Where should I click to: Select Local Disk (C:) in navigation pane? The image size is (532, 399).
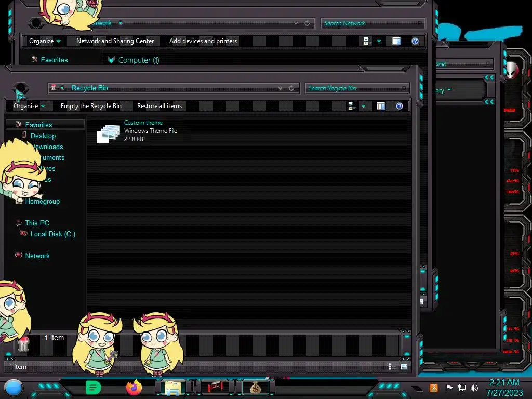pyautogui.click(x=53, y=234)
